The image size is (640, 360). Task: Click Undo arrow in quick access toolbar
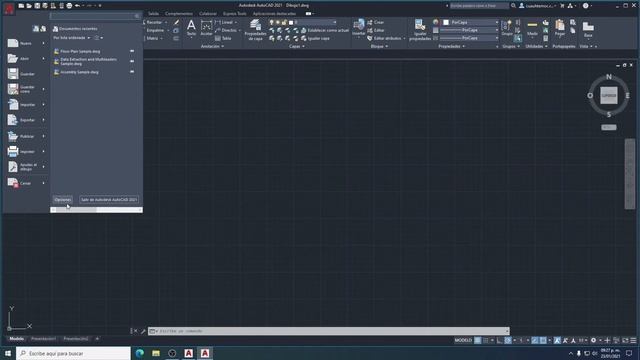(77, 6)
